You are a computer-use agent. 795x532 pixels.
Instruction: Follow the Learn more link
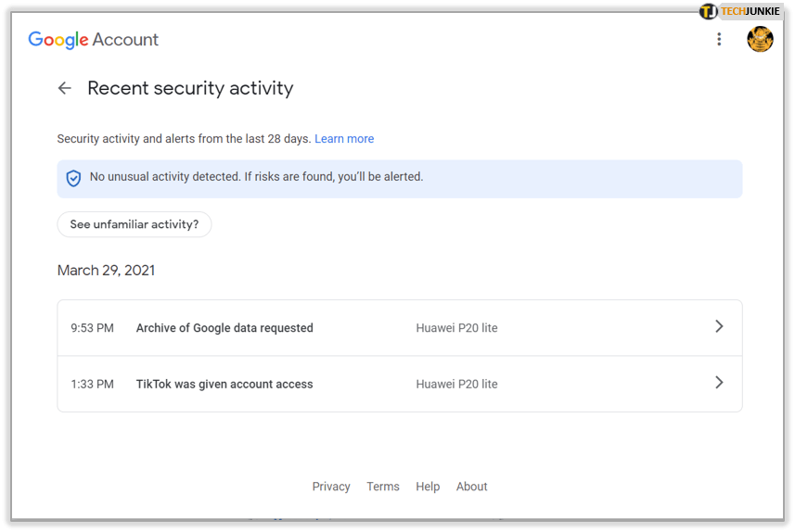tap(344, 139)
